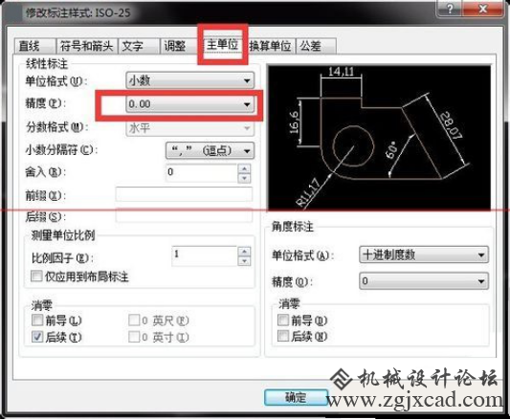Expand the 精度 dropdown showing 0.00

click(x=190, y=104)
